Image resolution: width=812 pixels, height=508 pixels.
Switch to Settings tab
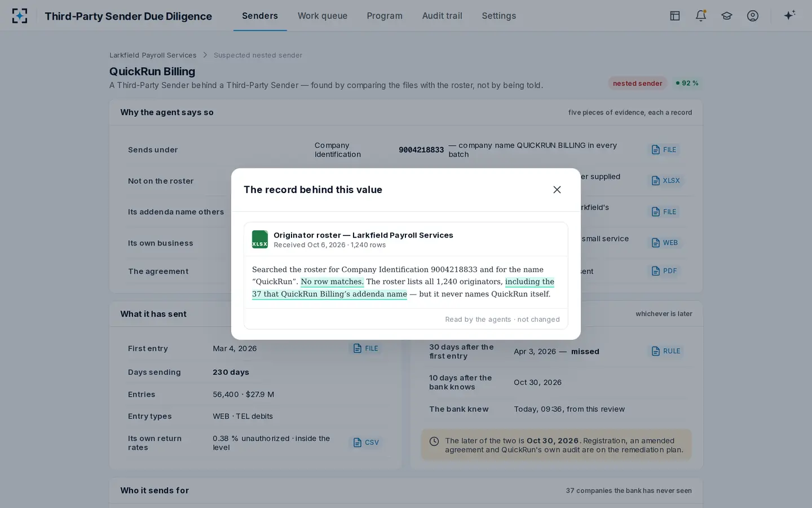[498, 16]
